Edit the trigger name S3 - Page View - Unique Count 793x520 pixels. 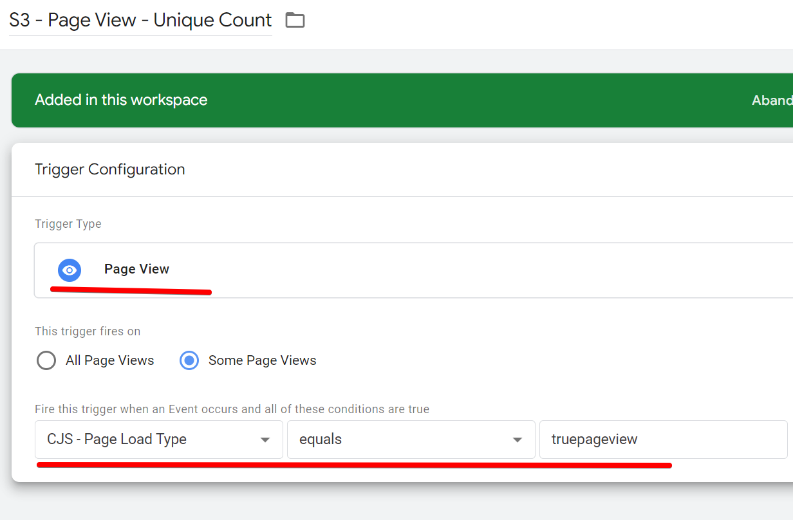(141, 20)
